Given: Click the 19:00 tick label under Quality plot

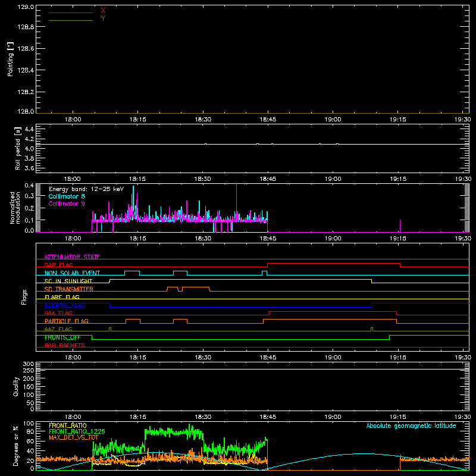Looking at the screenshot, I should [333, 417].
